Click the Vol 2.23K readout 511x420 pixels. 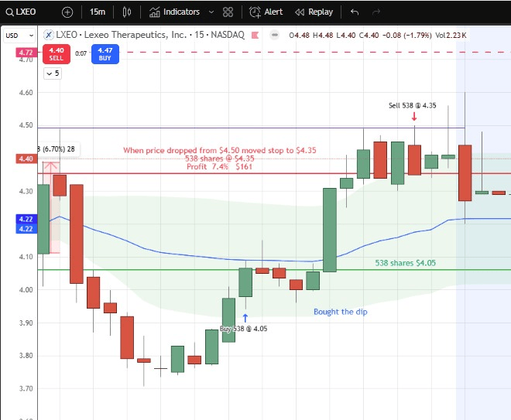(x=451, y=35)
